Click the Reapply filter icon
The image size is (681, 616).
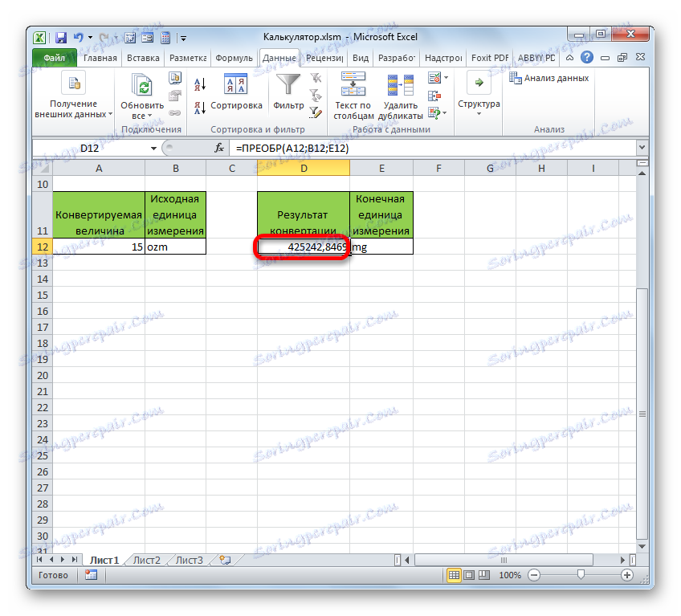316,95
